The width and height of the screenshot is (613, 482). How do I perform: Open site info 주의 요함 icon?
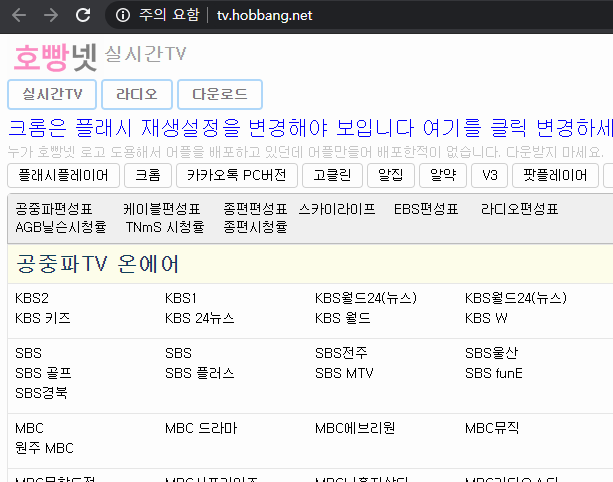pyautogui.click(x=123, y=15)
